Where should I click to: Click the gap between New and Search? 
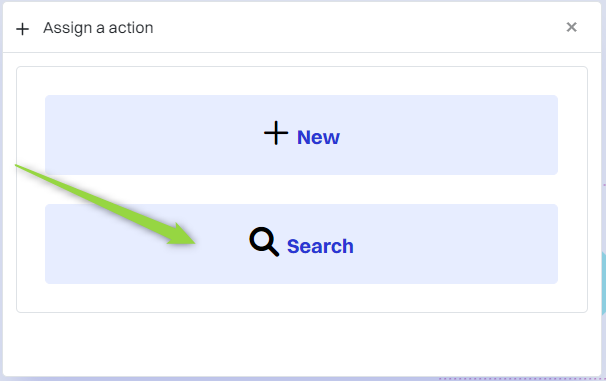pyautogui.click(x=301, y=189)
